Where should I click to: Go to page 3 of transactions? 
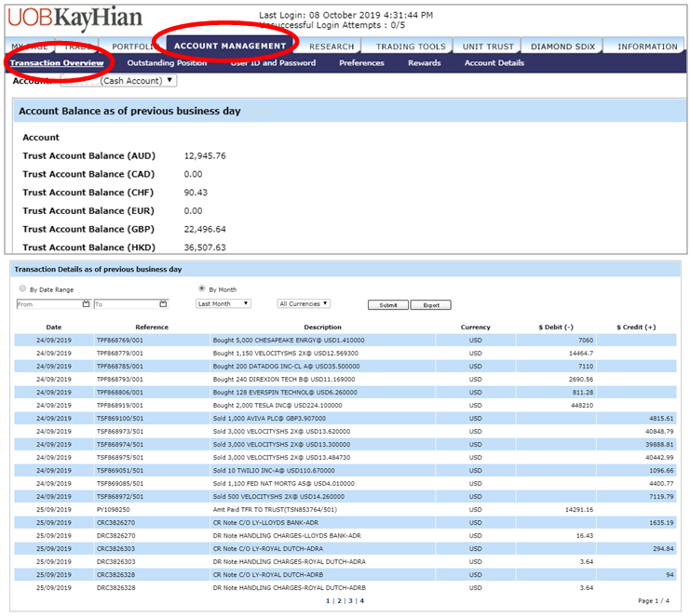[350, 600]
